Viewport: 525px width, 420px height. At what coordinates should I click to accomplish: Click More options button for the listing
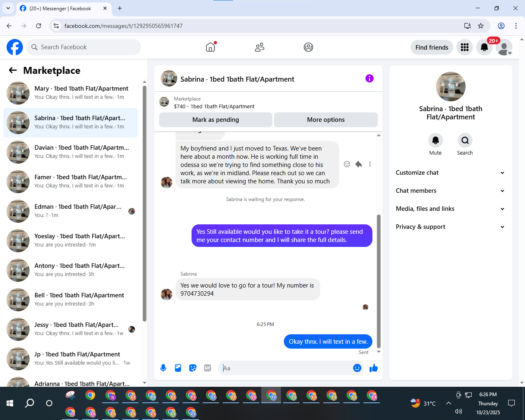tap(326, 120)
